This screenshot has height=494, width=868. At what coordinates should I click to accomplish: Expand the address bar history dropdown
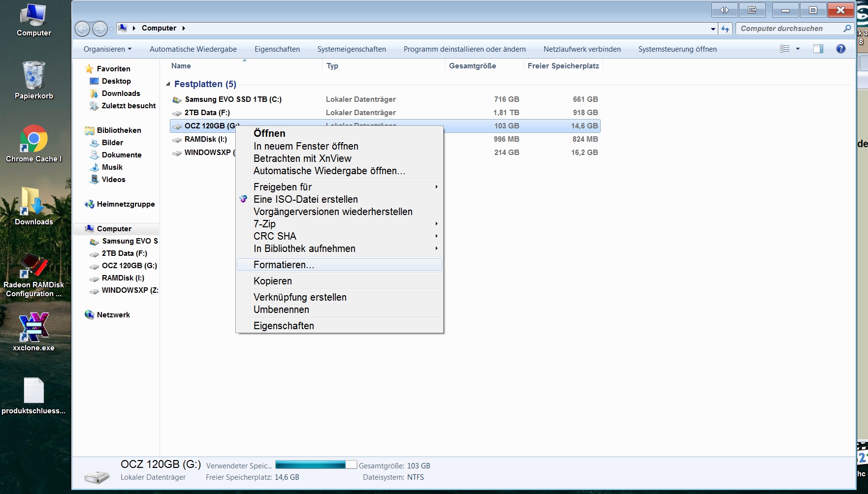[713, 29]
